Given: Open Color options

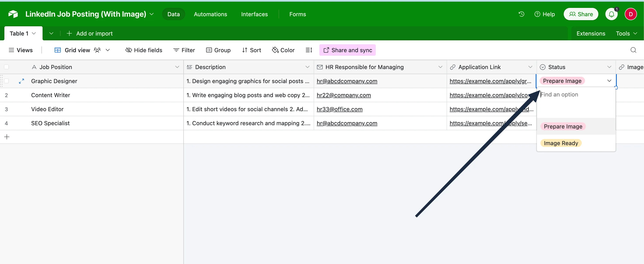Looking at the screenshot, I should 283,50.
